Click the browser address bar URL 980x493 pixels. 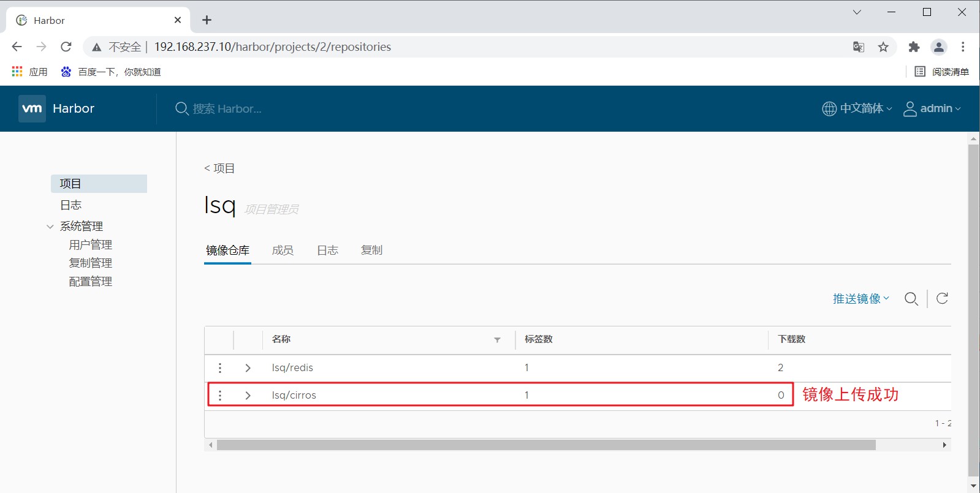click(273, 47)
